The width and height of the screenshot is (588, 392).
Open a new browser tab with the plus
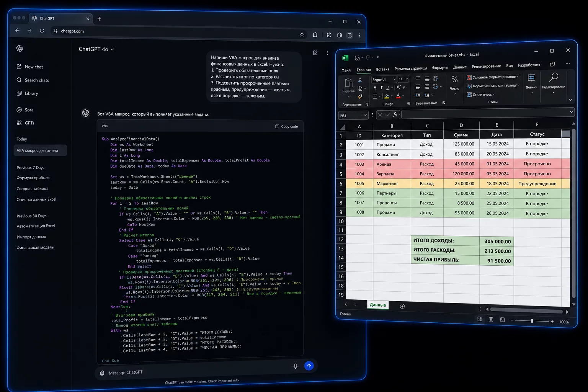click(99, 19)
